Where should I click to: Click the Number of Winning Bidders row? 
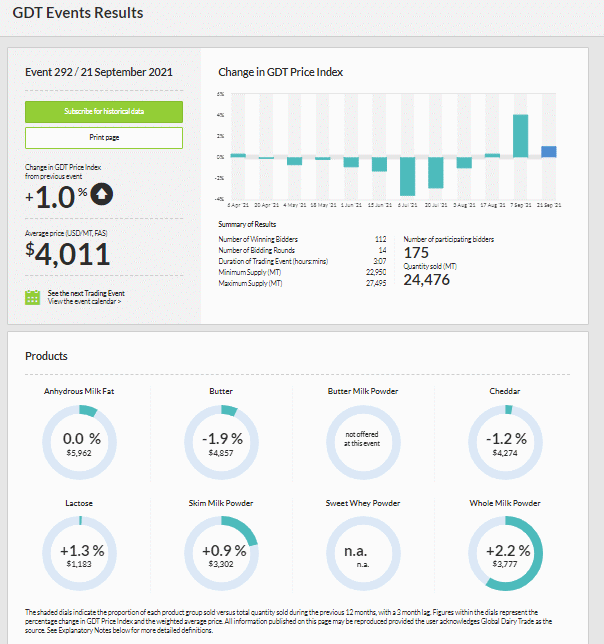(x=302, y=239)
